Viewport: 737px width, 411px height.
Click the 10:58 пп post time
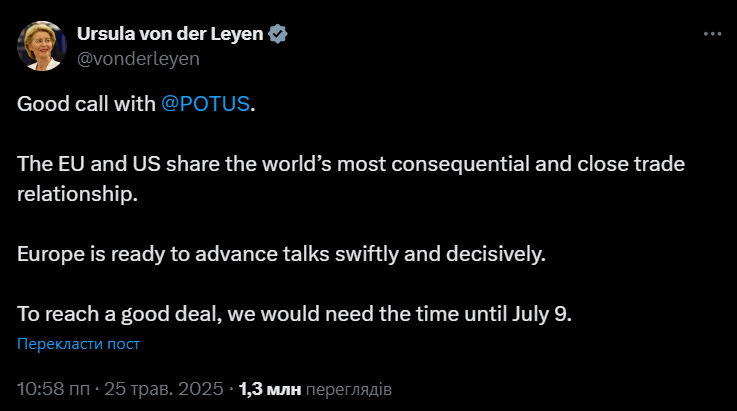pyautogui.click(x=54, y=387)
